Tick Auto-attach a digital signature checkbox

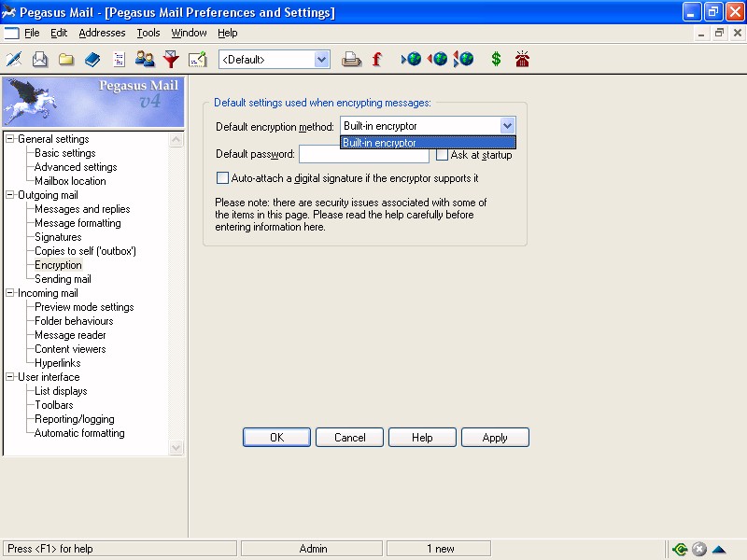tap(222, 178)
